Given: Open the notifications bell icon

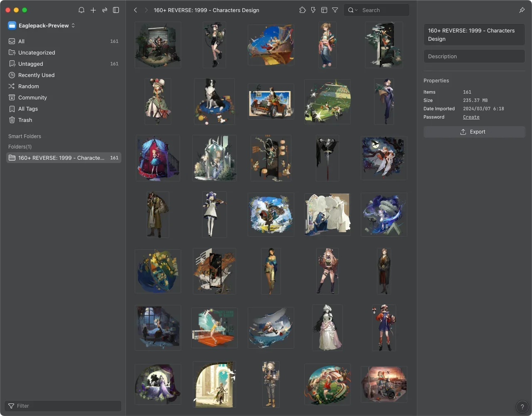Looking at the screenshot, I should 81,10.
